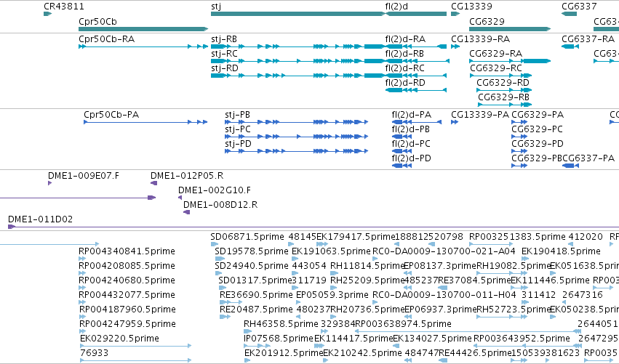This screenshot has width=619, height=364.
Task: Click the RC0-DA0009-130700-011-H04 label
Action: [x=444, y=296]
